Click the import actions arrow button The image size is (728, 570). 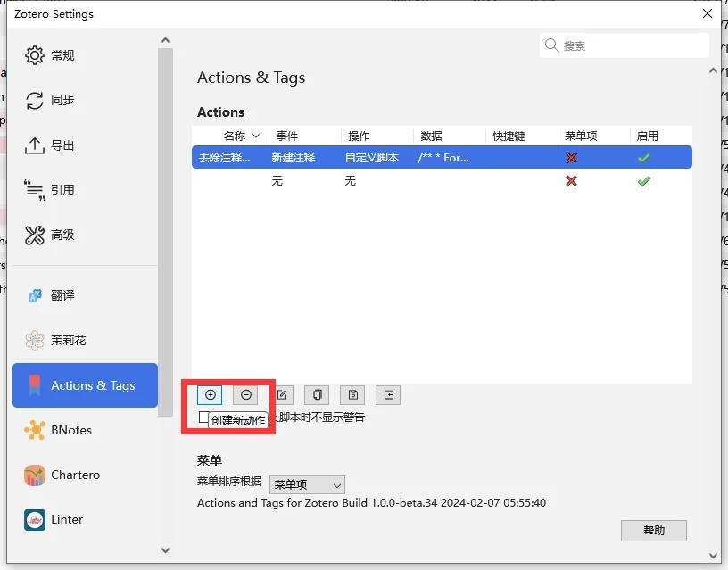coord(388,395)
